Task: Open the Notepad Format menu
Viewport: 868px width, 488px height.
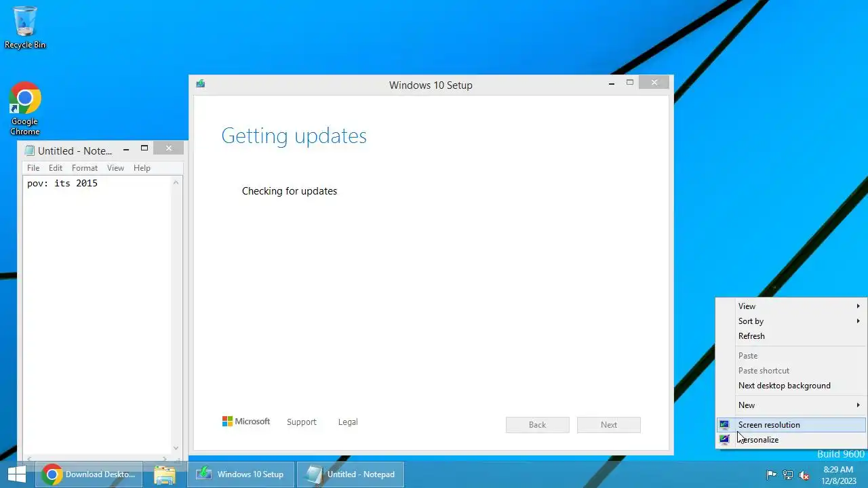Action: point(85,168)
